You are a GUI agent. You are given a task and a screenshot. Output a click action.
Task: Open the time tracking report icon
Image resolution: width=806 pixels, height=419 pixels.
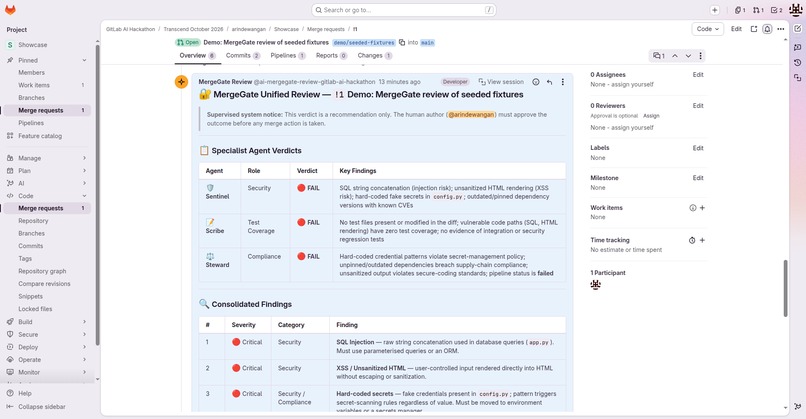(x=692, y=240)
